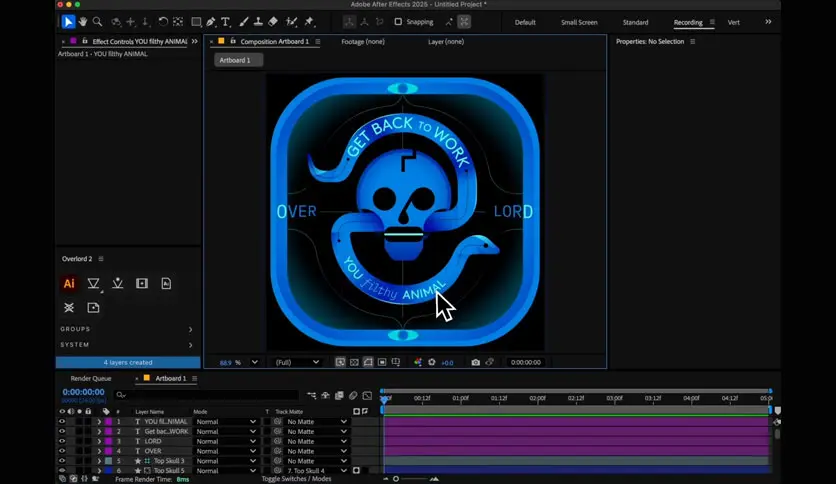Hide the OVER layer eye
The width and height of the screenshot is (836, 484).
[x=62, y=451]
